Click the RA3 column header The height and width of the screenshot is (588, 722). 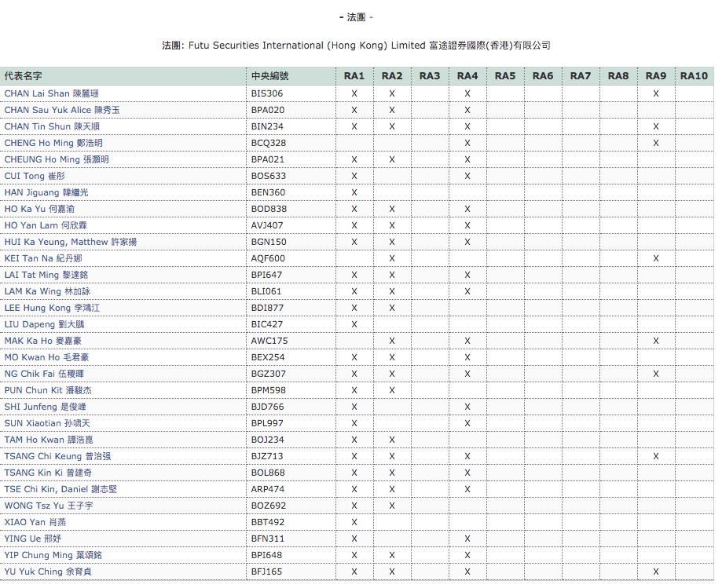point(430,76)
